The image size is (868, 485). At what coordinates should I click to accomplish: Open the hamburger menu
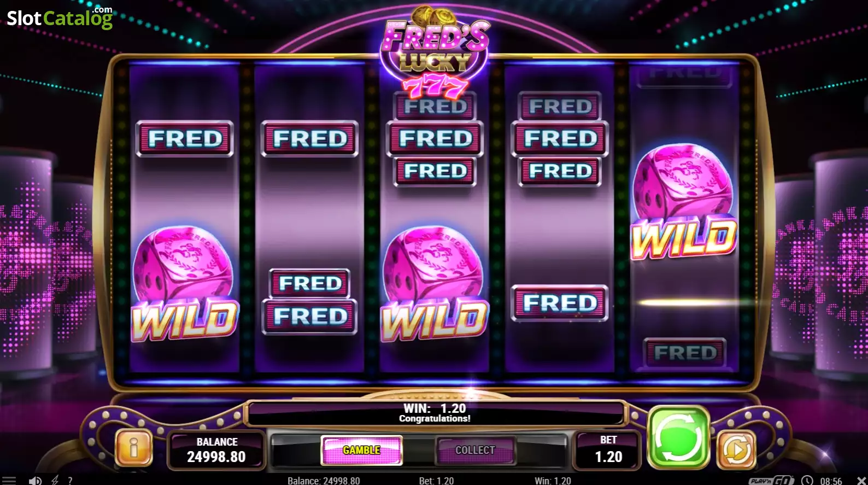click(x=9, y=480)
